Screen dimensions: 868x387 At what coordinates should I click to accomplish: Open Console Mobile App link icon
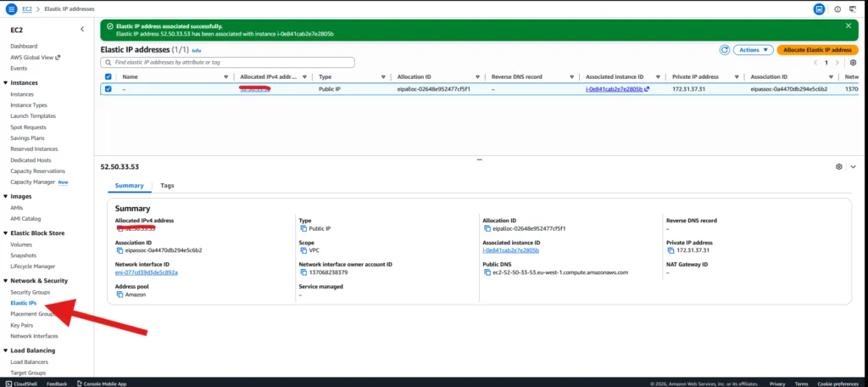pyautogui.click(x=80, y=384)
